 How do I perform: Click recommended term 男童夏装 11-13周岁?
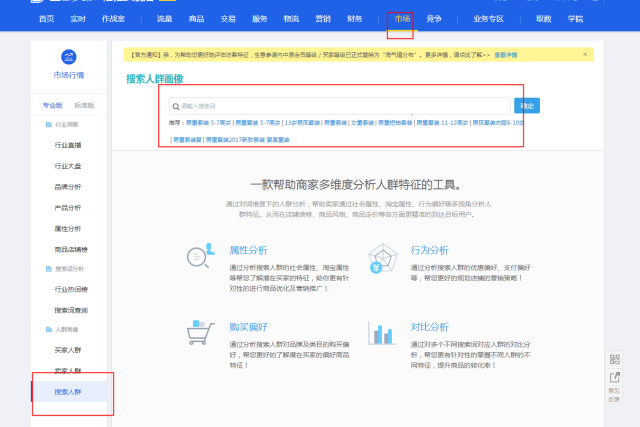click(442, 123)
